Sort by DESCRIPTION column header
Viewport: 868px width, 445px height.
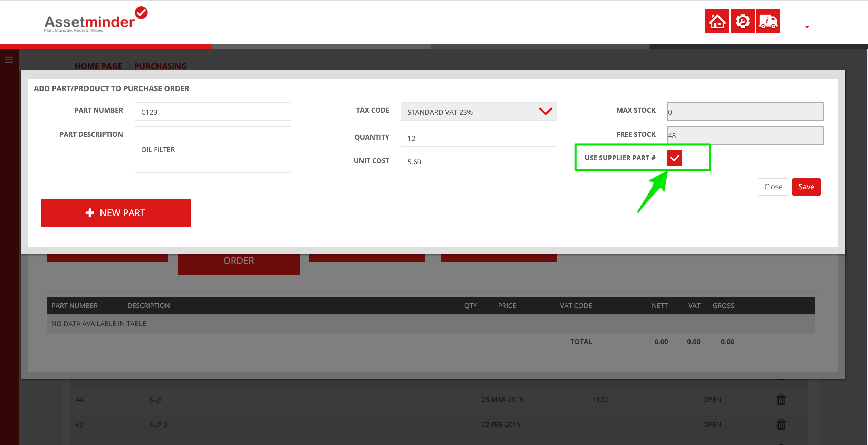point(148,306)
